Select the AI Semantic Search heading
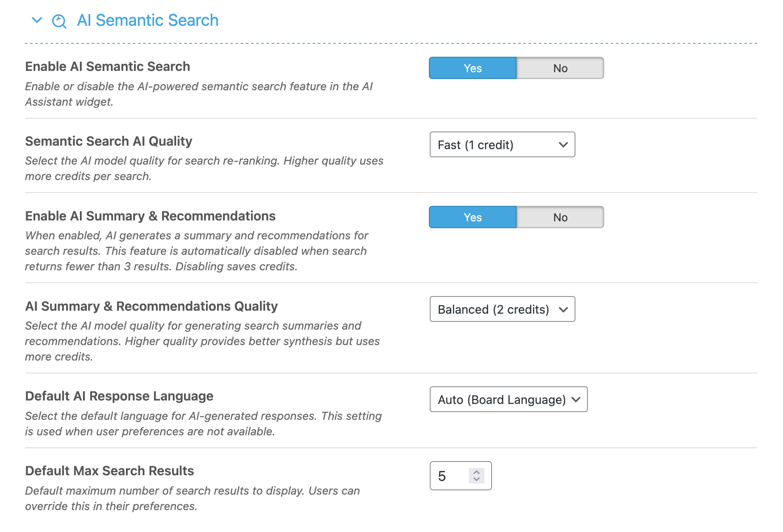Viewport: 783px width, 532px height. pyautogui.click(x=147, y=20)
